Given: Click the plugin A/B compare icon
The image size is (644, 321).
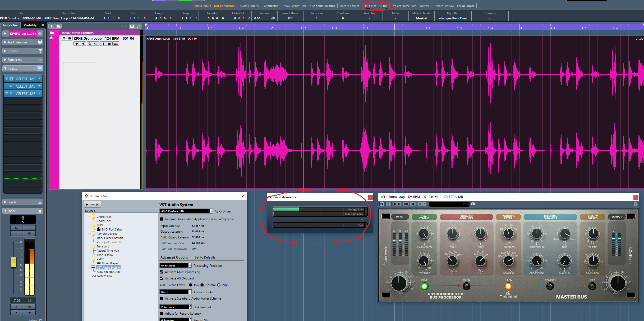Looking at the screenshot, I should click(406, 204).
